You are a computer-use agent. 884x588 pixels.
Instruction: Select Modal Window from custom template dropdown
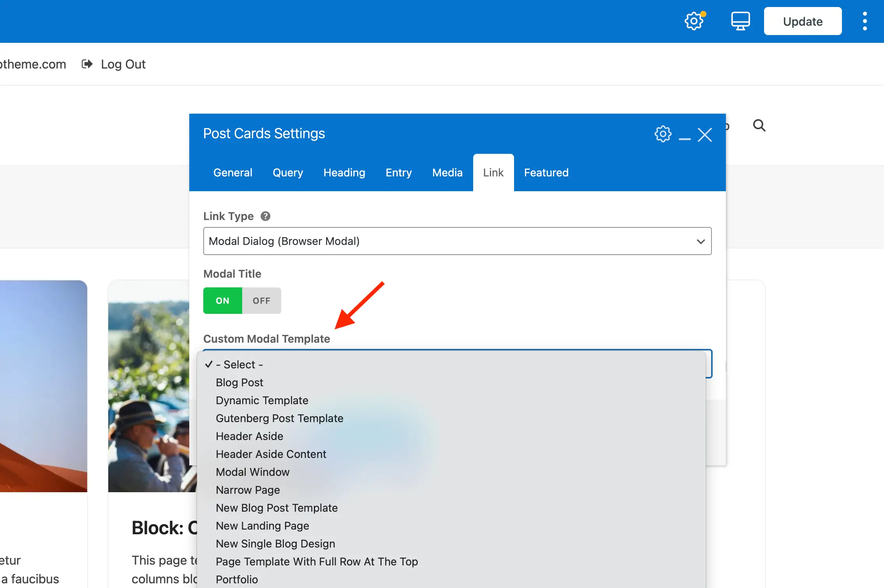(x=252, y=471)
